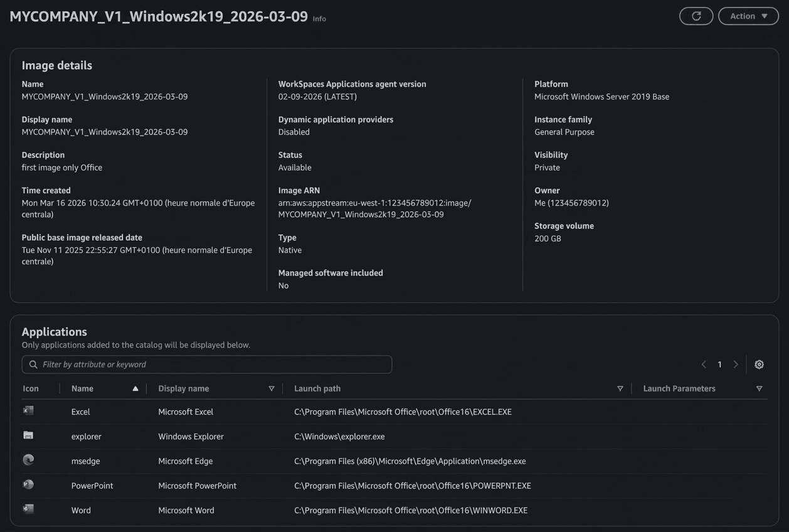Select the explorer name cell
This screenshot has height=532, width=789.
click(86, 437)
